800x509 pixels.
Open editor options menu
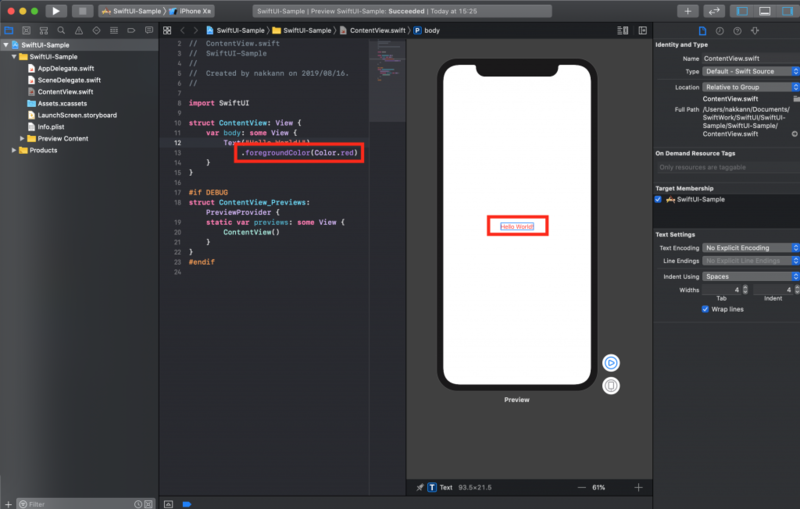(x=622, y=31)
